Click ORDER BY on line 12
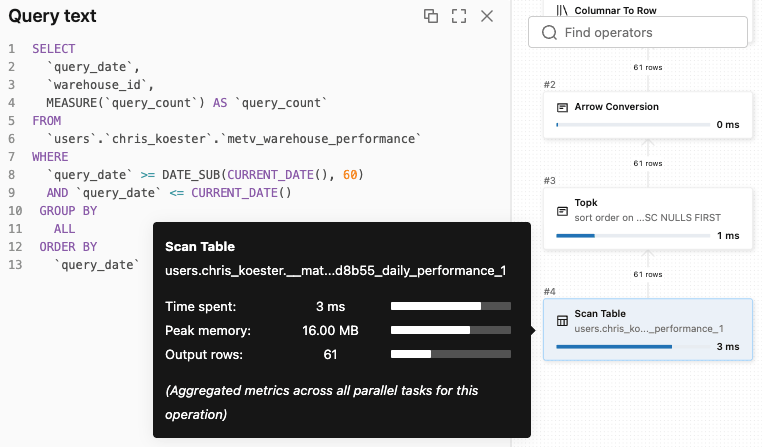 point(68,246)
